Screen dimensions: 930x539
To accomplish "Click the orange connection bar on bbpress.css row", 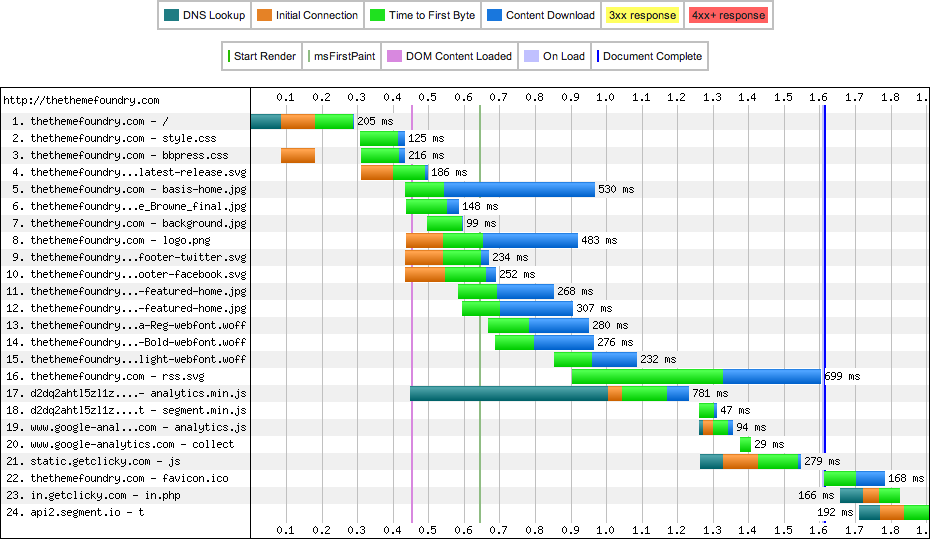I will 298,155.
